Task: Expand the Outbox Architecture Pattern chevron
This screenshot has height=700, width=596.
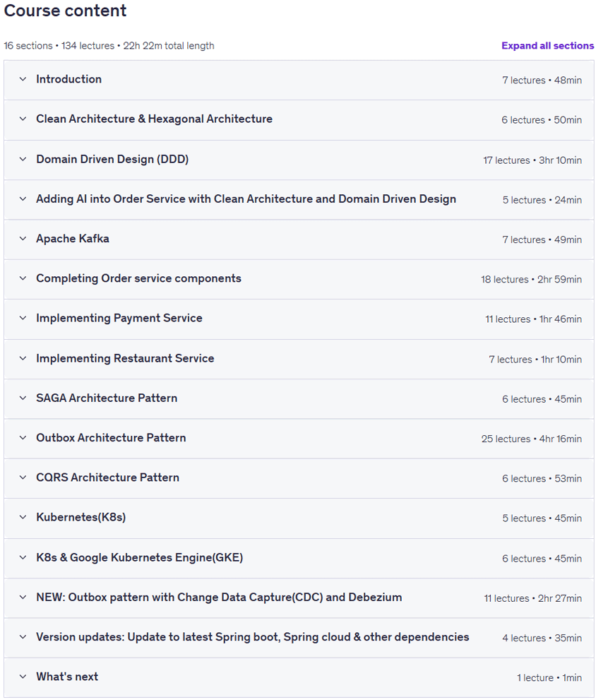Action: click(x=23, y=438)
